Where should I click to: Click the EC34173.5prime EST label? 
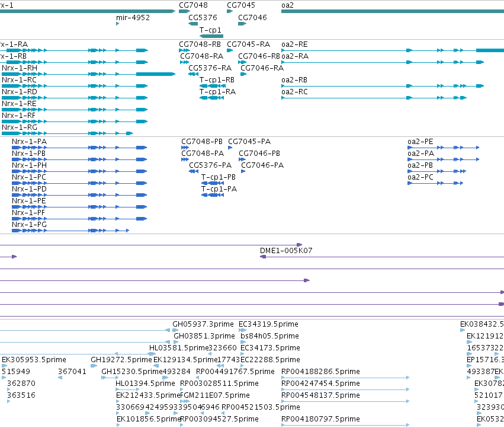click(270, 348)
